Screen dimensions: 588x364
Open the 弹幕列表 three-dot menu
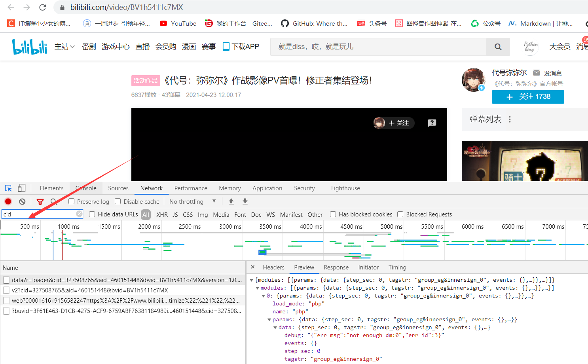(510, 119)
